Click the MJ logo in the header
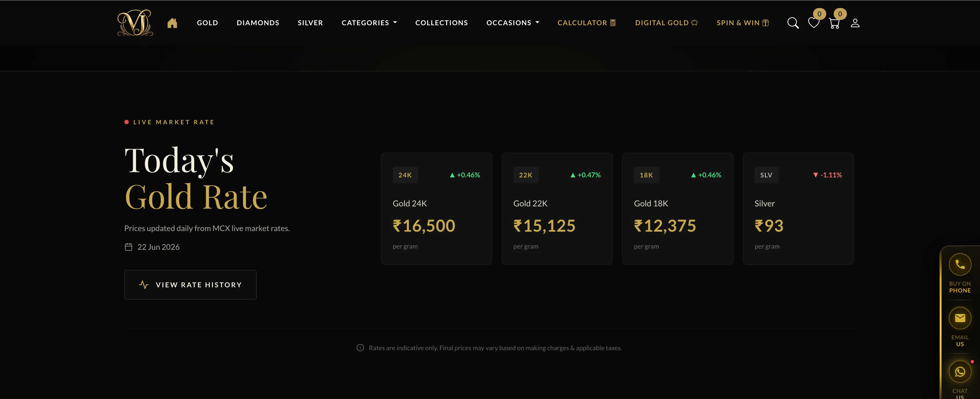980x399 pixels. (x=135, y=23)
